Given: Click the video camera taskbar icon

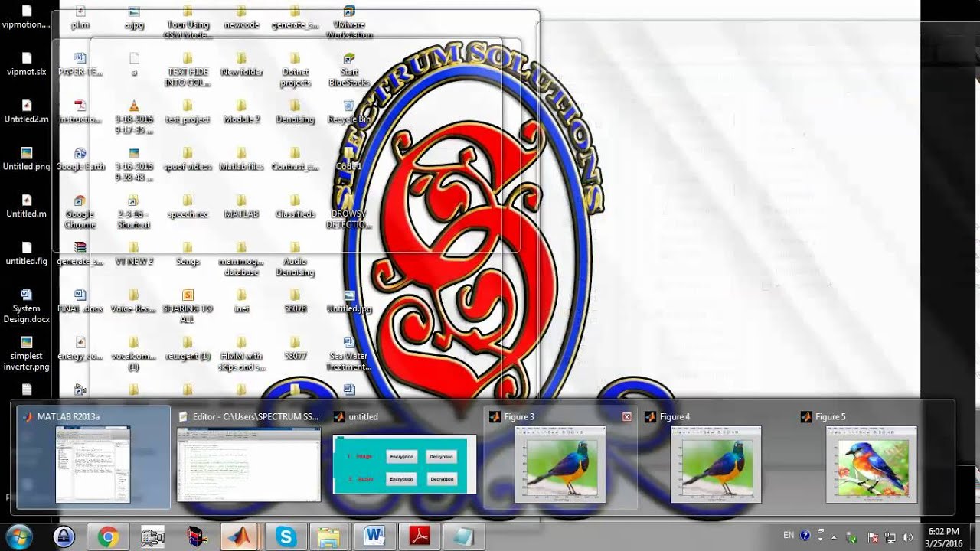Looking at the screenshot, I should tap(152, 537).
